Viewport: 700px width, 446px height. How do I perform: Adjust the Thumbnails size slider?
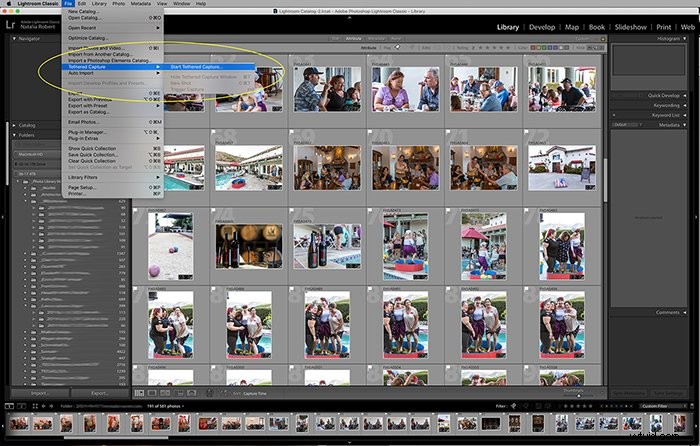tap(579, 395)
